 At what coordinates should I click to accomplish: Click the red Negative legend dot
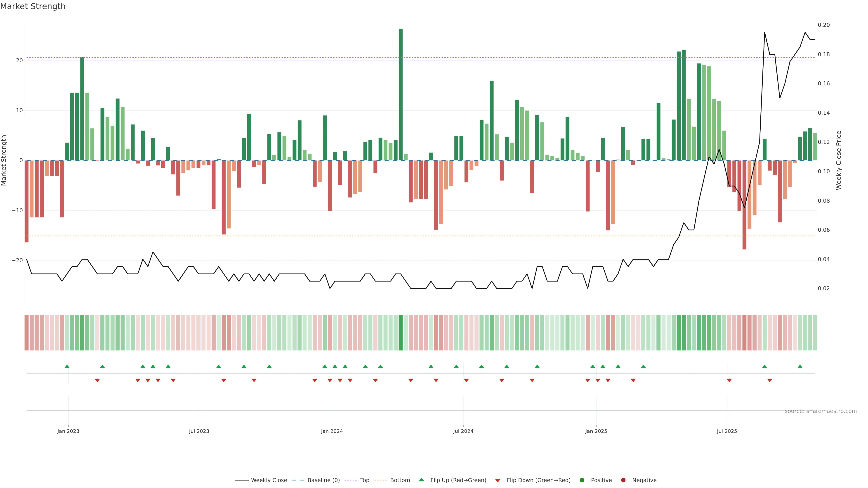click(623, 480)
